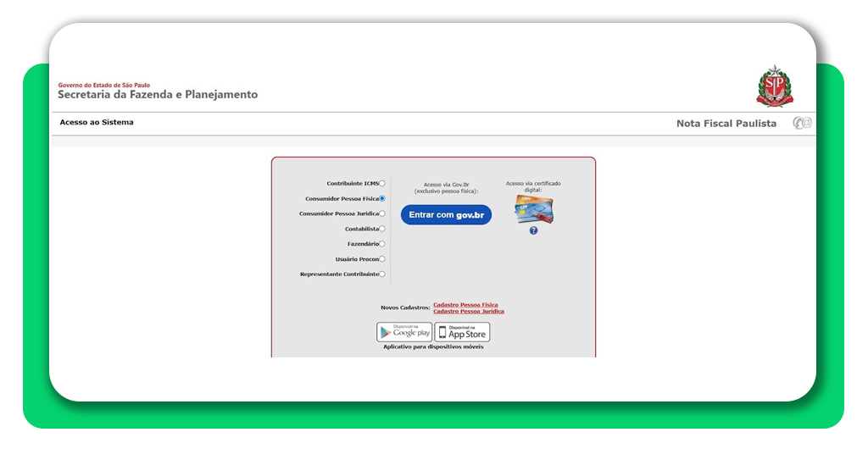
Task: Click the icon beside Nota Fiscal Paulista
Action: 802,123
